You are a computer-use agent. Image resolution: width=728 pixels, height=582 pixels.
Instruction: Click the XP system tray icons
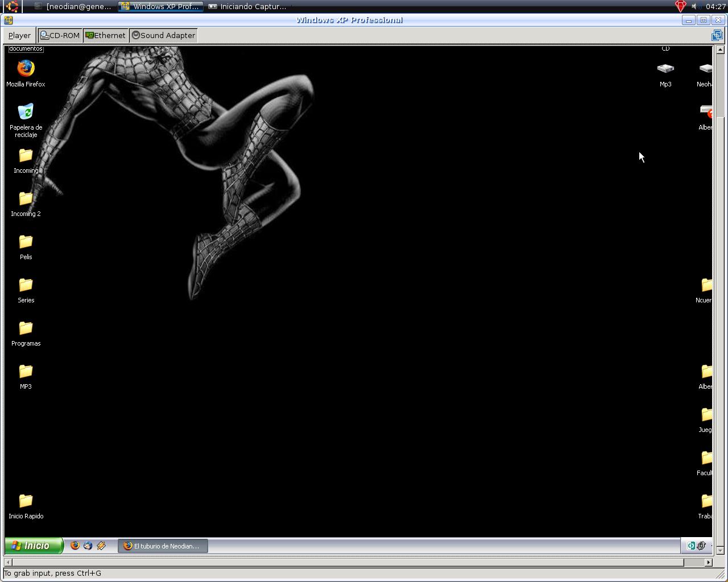coord(697,546)
